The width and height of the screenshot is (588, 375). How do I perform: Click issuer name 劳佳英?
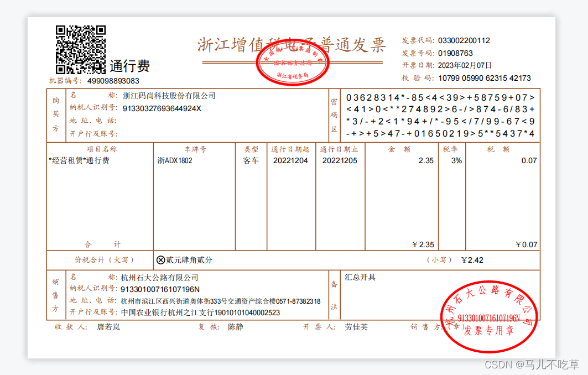point(356,327)
